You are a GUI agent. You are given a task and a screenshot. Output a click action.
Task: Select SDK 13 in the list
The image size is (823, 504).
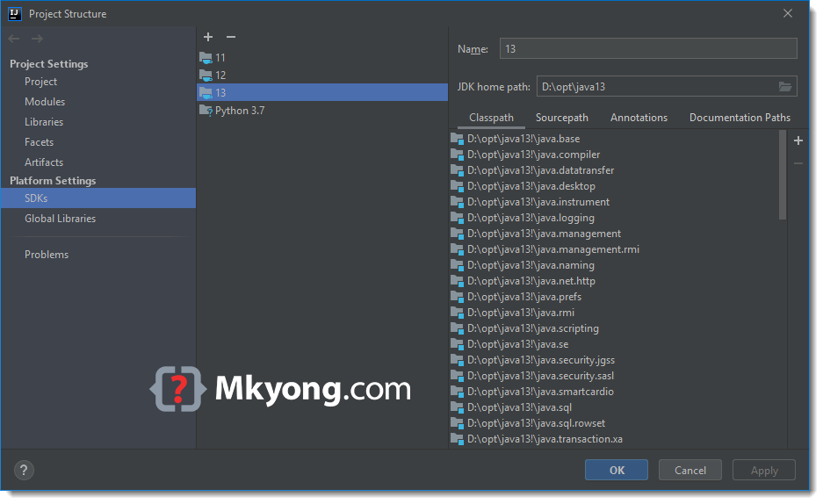click(322, 93)
